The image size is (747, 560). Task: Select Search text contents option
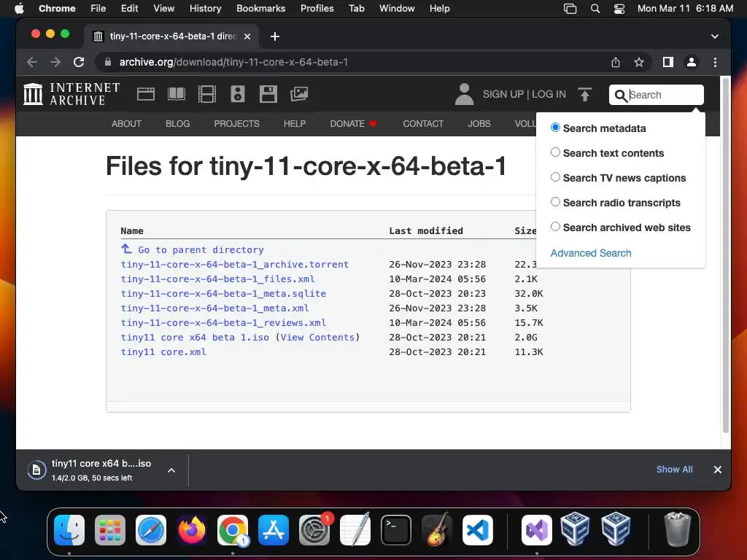point(555,152)
